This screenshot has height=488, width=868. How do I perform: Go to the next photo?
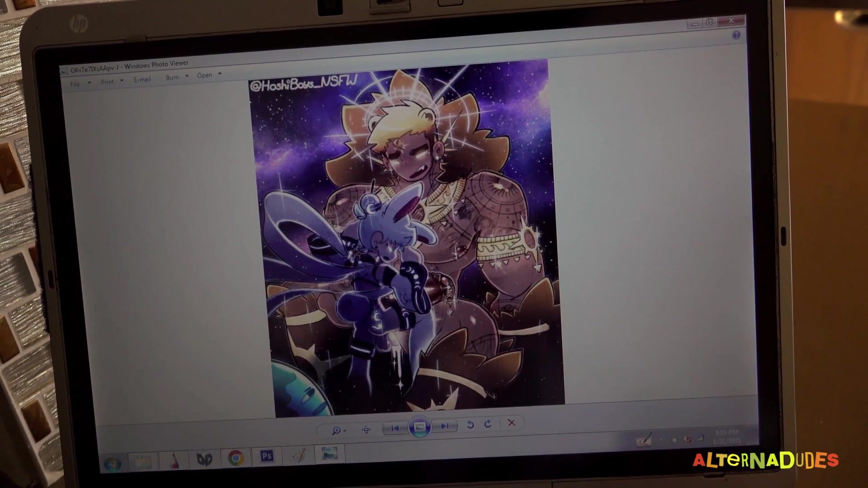coord(445,426)
